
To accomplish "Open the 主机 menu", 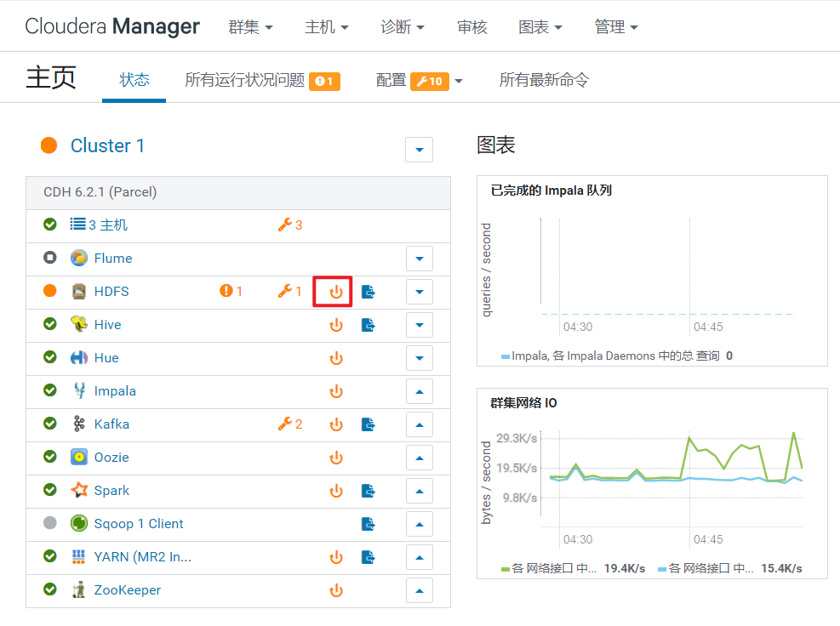I will point(326,26).
